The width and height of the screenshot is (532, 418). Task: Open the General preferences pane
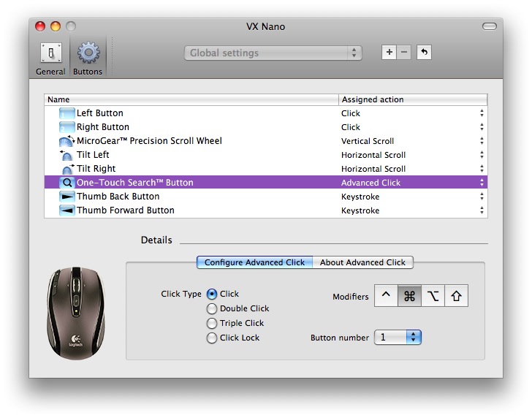tap(50, 58)
